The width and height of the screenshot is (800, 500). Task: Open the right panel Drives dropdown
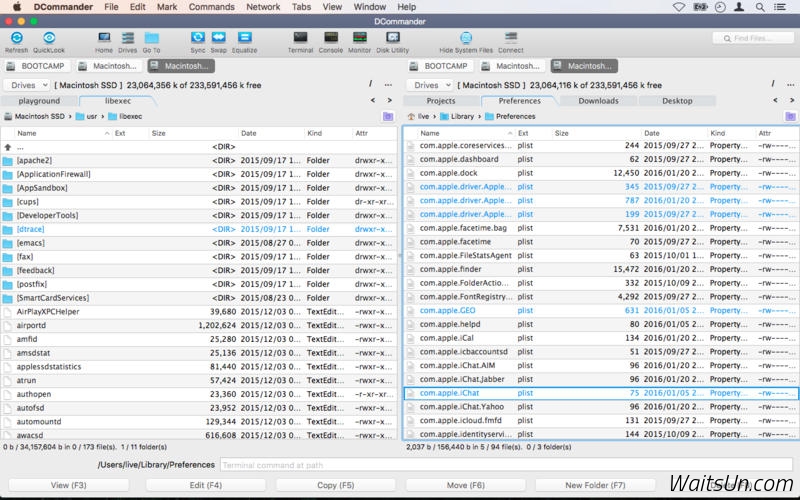430,85
